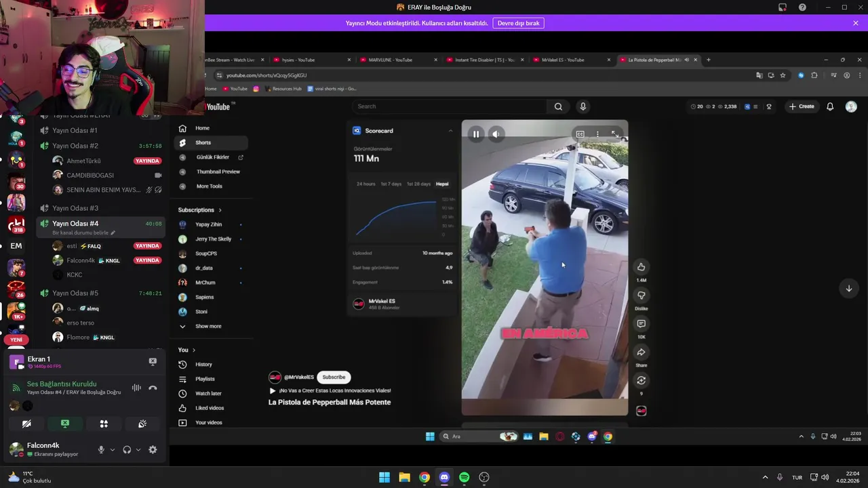Disable streamer mode with Devre dışı bırak
The width and height of the screenshot is (868, 488).
518,23
